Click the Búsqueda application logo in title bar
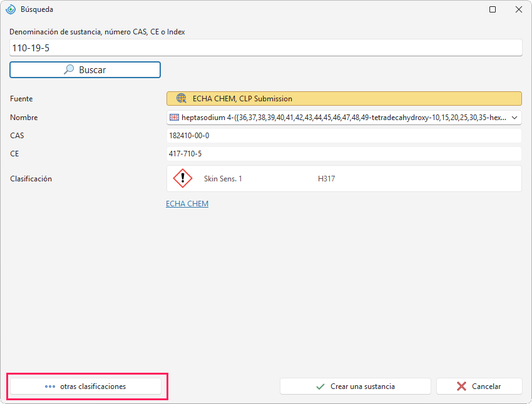Viewport: 532px width, 404px height. pyautogui.click(x=11, y=9)
